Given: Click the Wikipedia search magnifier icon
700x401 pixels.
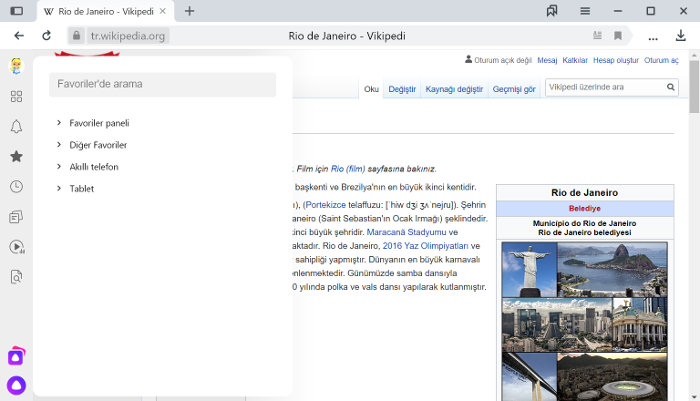Looking at the screenshot, I should [x=671, y=87].
